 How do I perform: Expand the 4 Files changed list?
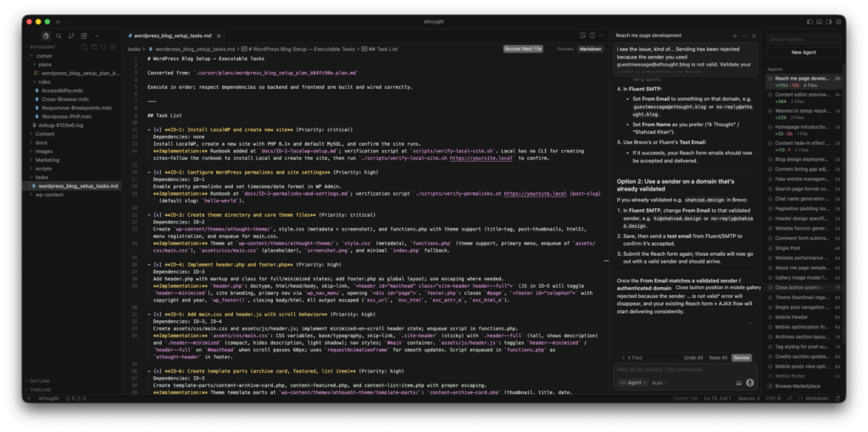coord(632,357)
